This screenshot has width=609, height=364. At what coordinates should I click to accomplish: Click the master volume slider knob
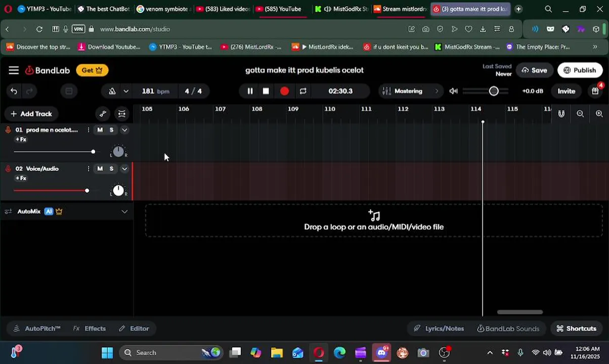494,91
